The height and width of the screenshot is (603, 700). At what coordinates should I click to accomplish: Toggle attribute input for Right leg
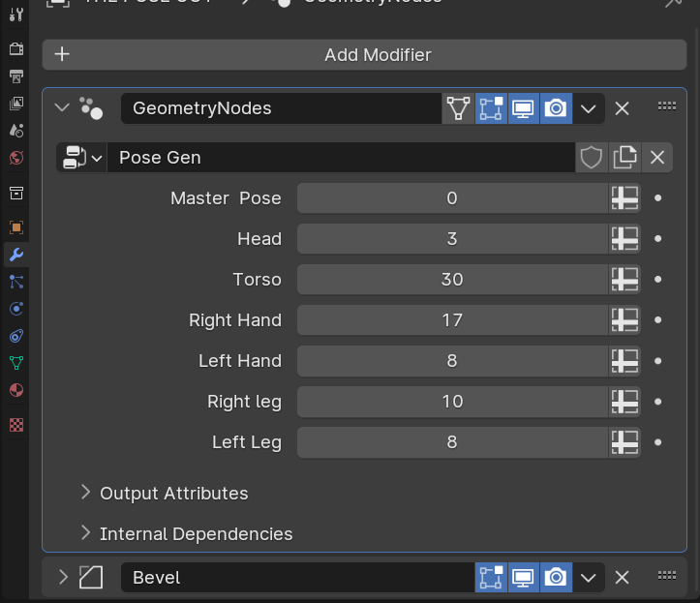624,402
